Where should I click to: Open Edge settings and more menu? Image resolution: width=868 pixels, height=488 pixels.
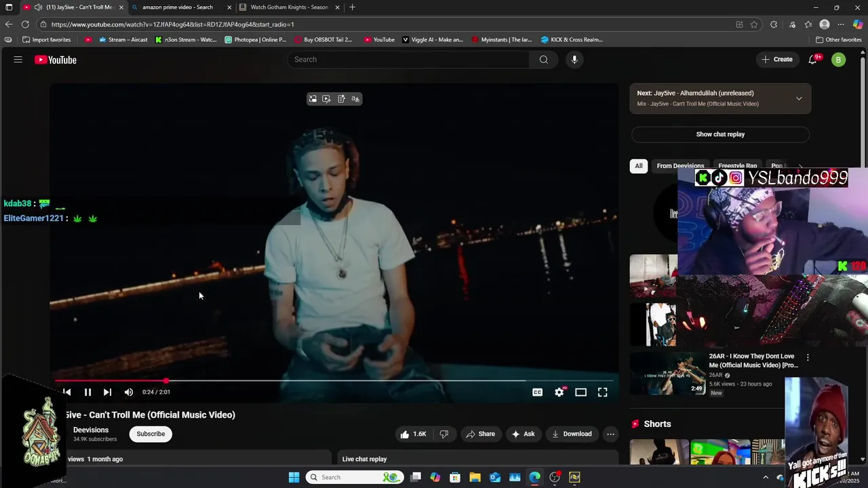coord(841,24)
